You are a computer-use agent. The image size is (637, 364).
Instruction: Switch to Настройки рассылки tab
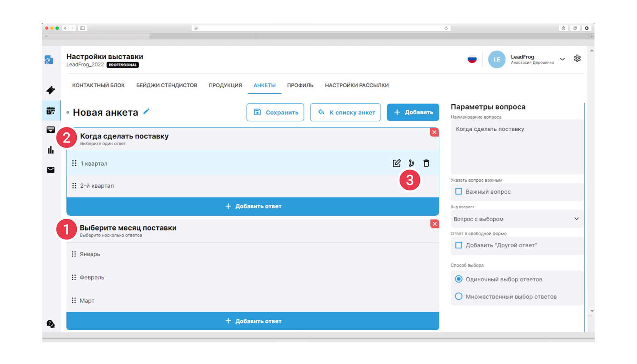[357, 85]
